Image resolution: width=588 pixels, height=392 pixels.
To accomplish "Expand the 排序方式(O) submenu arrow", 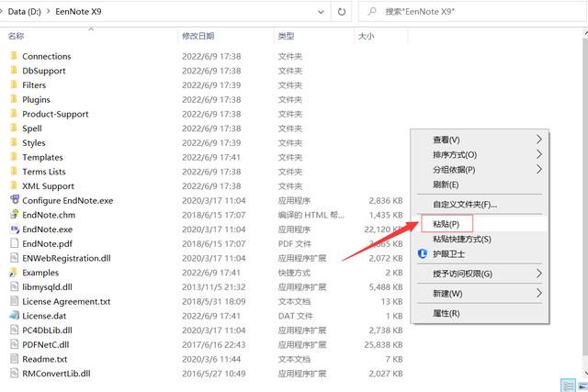I will [539, 154].
